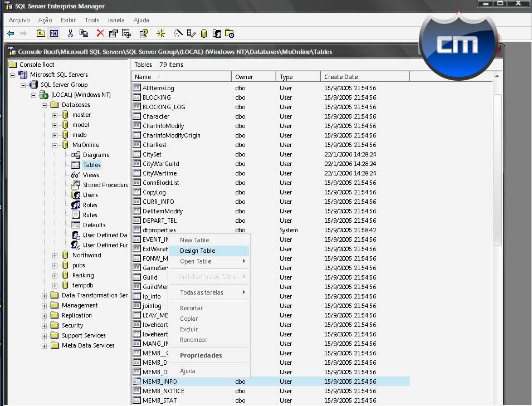Screen dimensions: 532x406
Task: Click the Cut scissors toolbar icon
Action: [70, 33]
